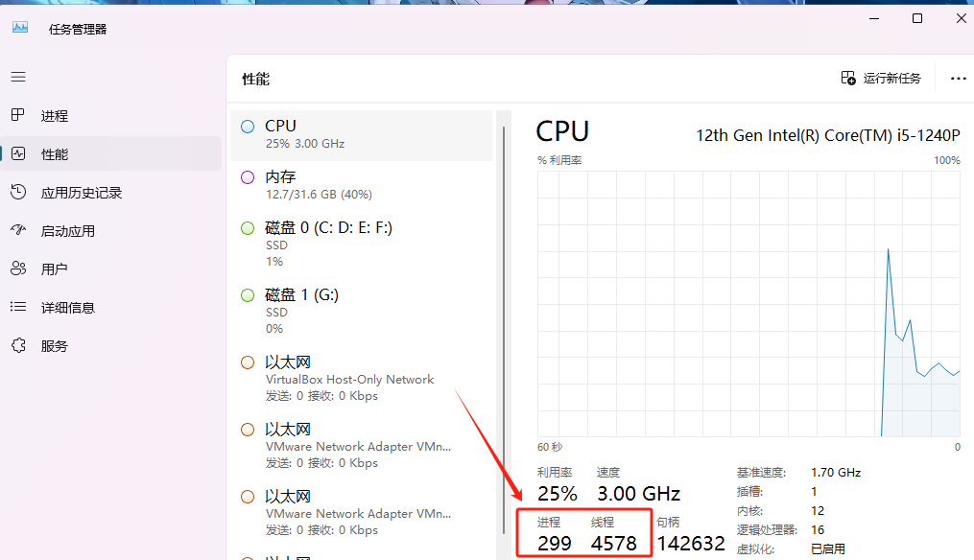
Task: Open 应用历史记录 page
Action: coord(110,193)
